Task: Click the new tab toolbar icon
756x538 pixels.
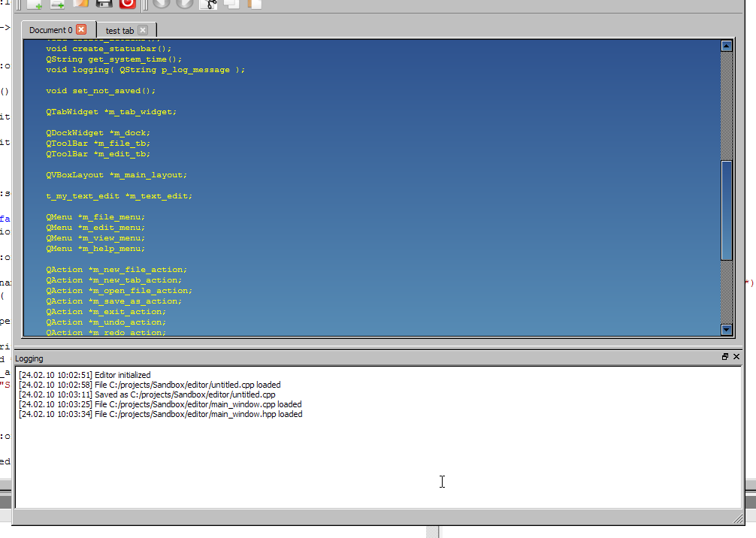Action: click(57, 5)
